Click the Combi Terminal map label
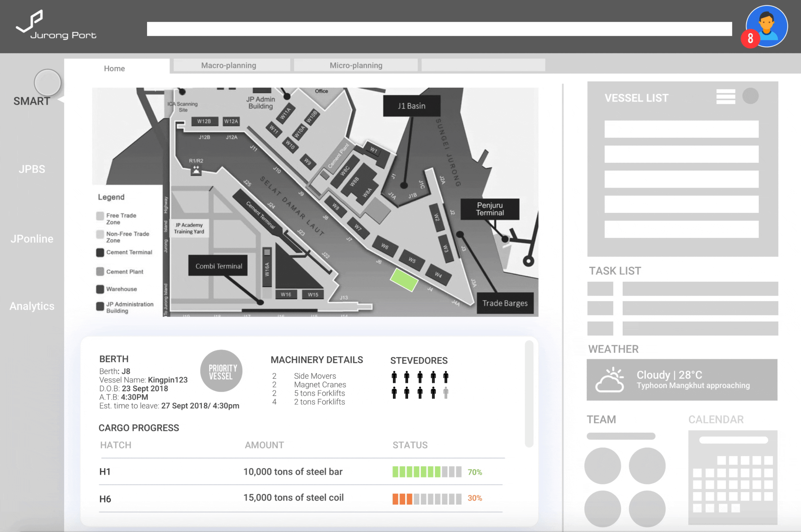Screen dimensions: 801x532 (x=218, y=266)
